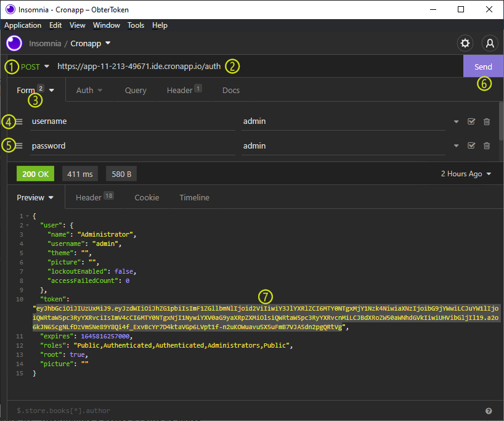Screen dimensions: 504x421
Task: Click the roles value string
Action: tap(181, 345)
